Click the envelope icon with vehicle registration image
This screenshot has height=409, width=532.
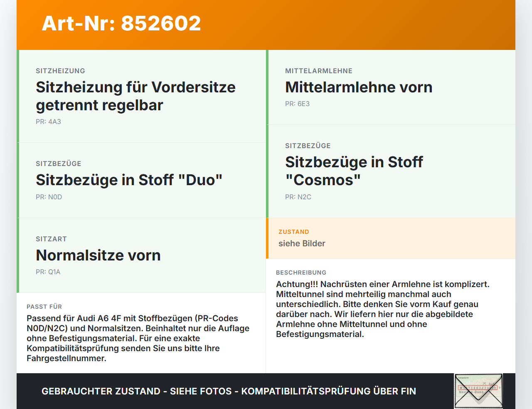pos(478,391)
